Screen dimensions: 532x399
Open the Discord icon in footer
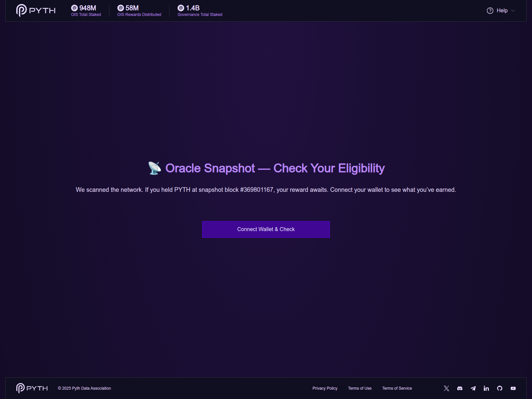(x=460, y=388)
